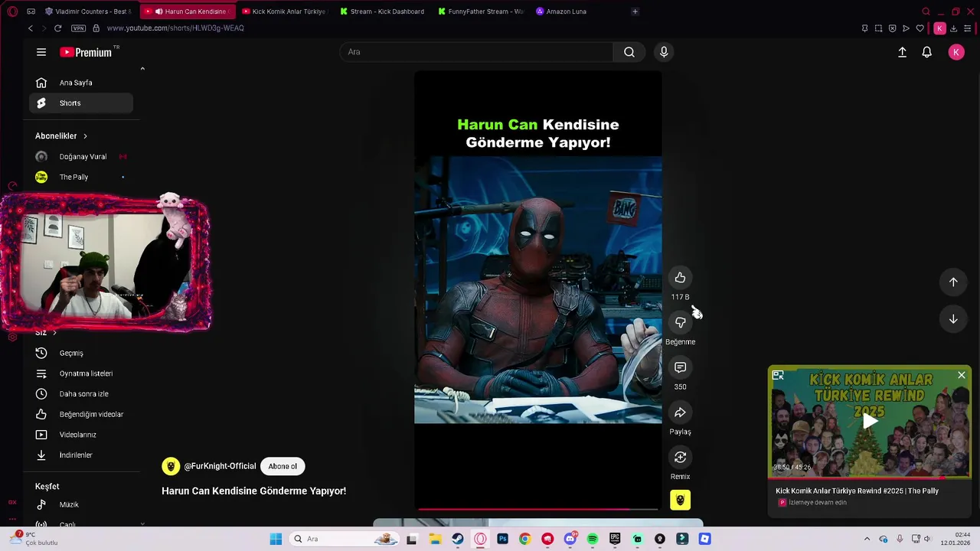Image resolution: width=980 pixels, height=551 pixels.
Task: Switch to FunnyFather Stream tab
Action: tap(481, 11)
